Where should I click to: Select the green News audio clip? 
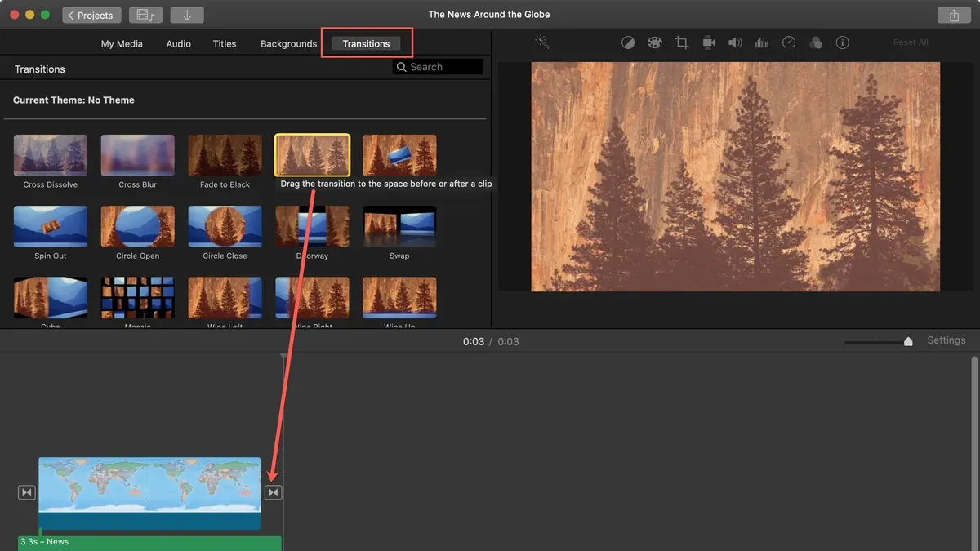coord(149,543)
